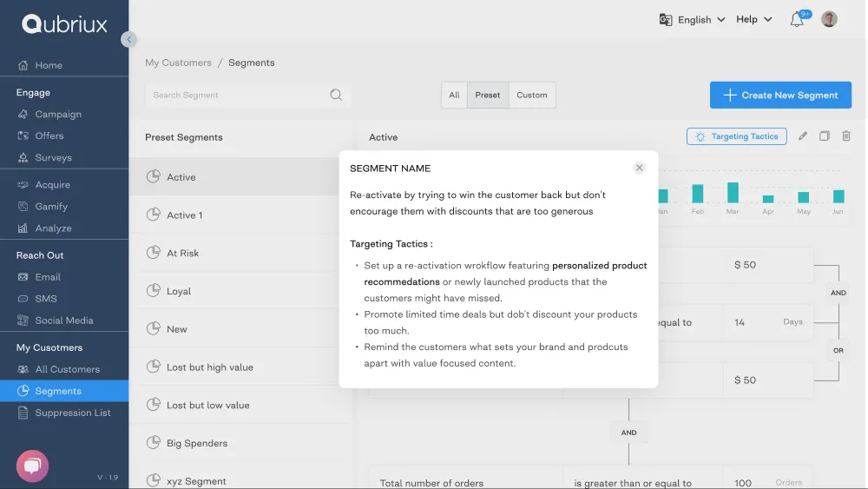Select the Loyal segment

240,291
